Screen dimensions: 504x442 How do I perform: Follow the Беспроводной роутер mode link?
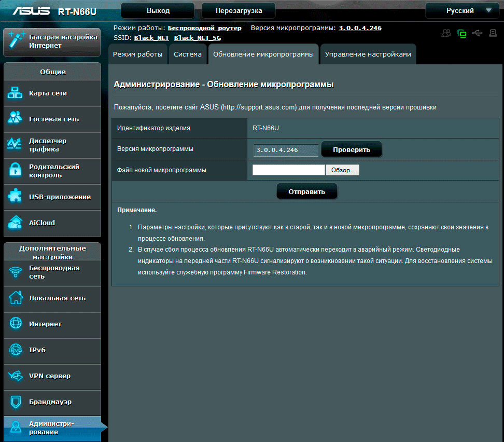pos(204,28)
